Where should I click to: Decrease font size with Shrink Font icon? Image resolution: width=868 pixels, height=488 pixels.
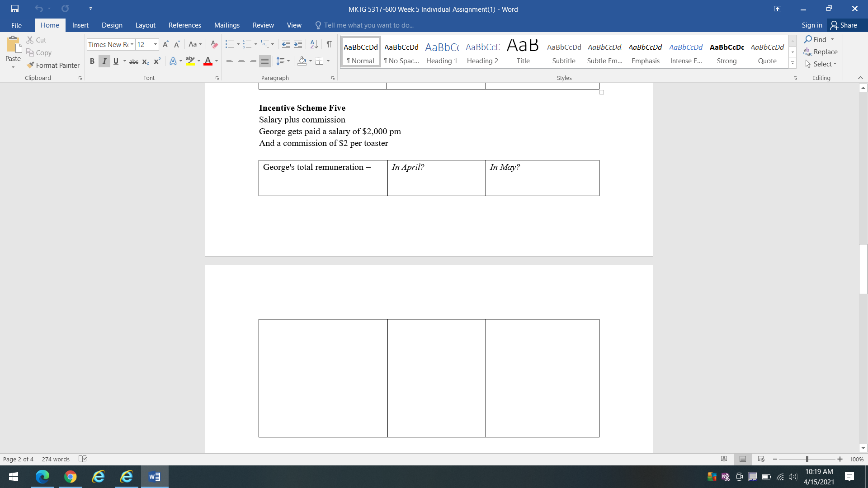pos(177,44)
